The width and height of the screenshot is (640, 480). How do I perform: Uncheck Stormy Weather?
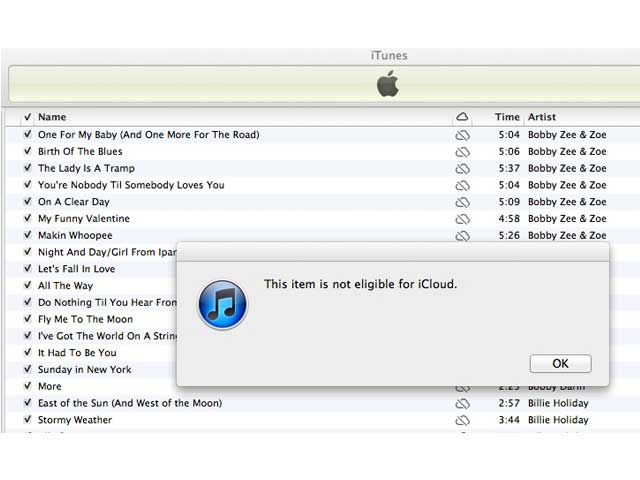(x=27, y=419)
